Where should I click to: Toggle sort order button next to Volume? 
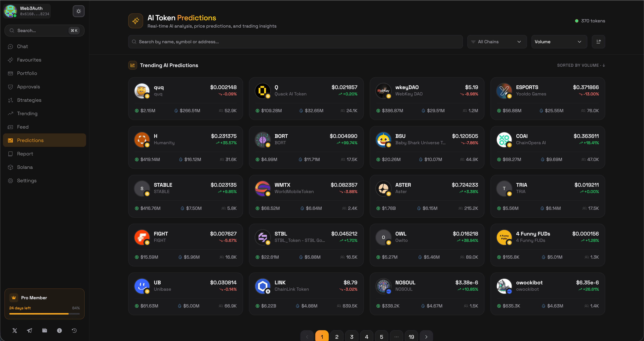click(x=599, y=42)
